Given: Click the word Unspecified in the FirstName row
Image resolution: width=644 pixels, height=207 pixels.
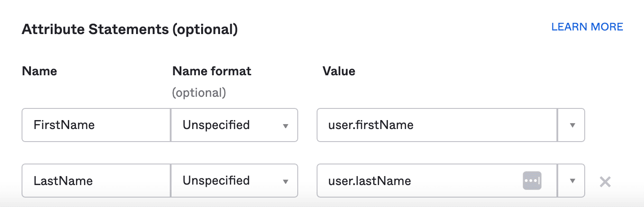Looking at the screenshot, I should 216,125.
